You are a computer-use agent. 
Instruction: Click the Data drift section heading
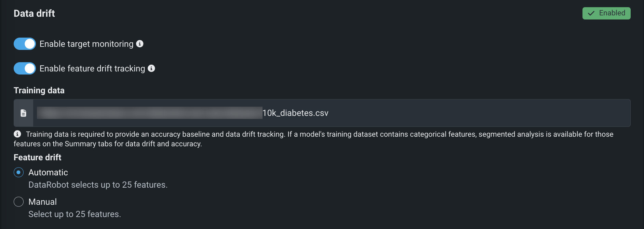click(34, 13)
